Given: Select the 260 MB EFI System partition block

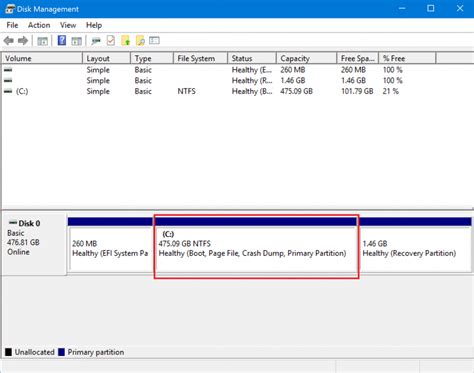Looking at the screenshot, I should click(x=110, y=245).
